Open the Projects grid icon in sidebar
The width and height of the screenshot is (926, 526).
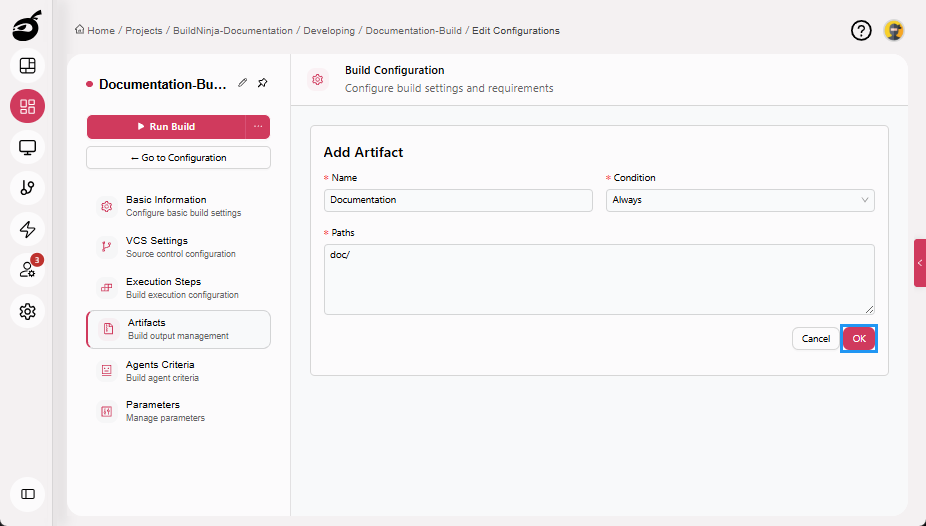pyautogui.click(x=28, y=106)
